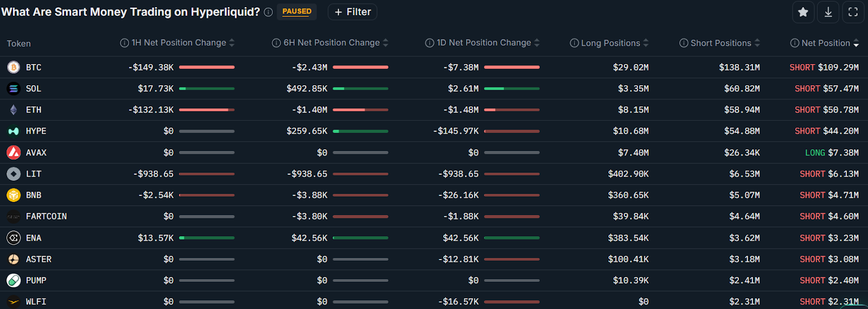The image size is (868, 309).
Task: Click info icon for Short Positions
Action: (684, 43)
